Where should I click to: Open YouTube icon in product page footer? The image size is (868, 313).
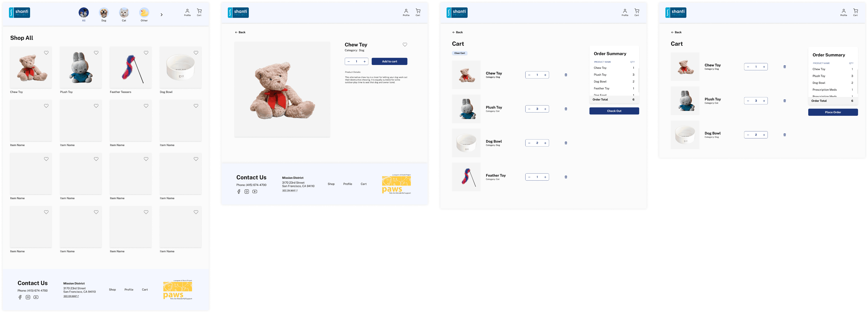tap(255, 192)
